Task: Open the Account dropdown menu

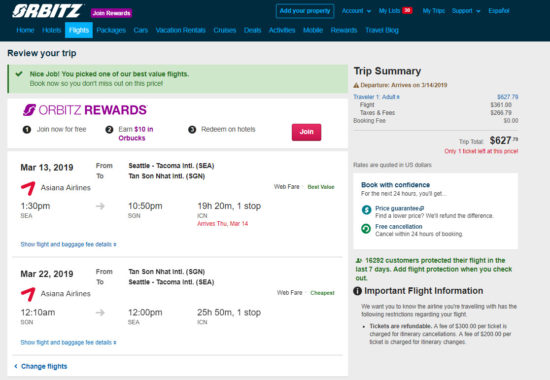Action: click(x=356, y=11)
